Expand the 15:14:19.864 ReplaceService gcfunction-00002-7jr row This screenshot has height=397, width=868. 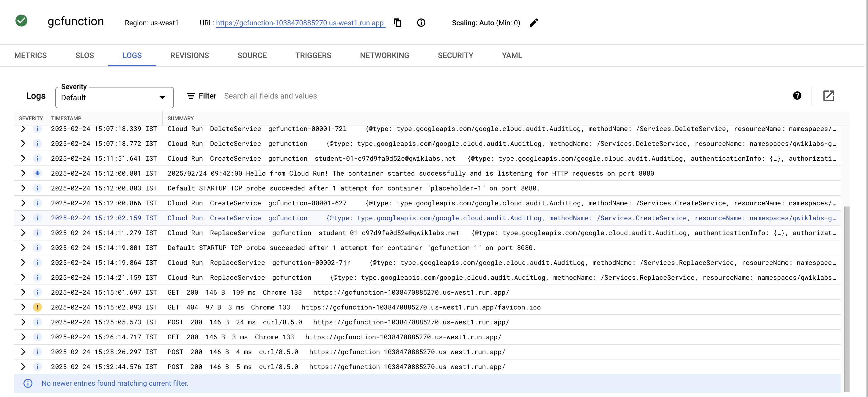tap(23, 263)
